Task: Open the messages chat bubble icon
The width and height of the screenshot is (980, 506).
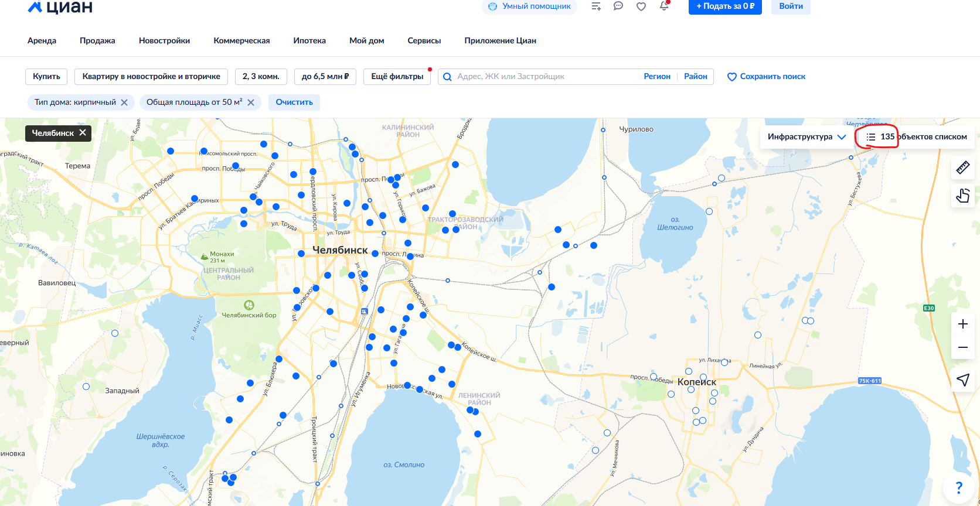Action: (618, 6)
